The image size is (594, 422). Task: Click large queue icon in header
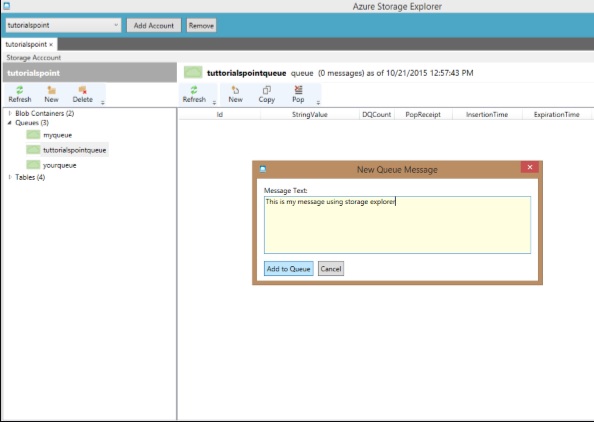193,72
